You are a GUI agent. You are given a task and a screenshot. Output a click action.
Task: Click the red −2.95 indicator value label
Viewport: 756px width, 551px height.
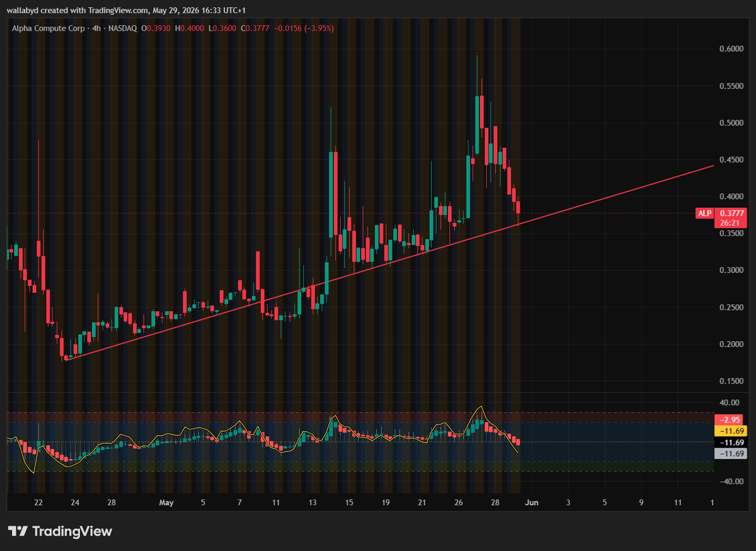(x=730, y=419)
